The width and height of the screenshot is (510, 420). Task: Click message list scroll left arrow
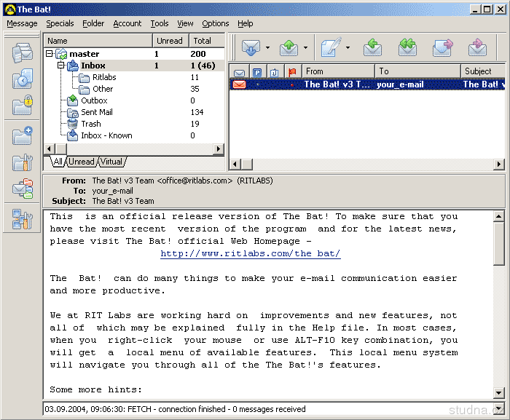[235, 165]
